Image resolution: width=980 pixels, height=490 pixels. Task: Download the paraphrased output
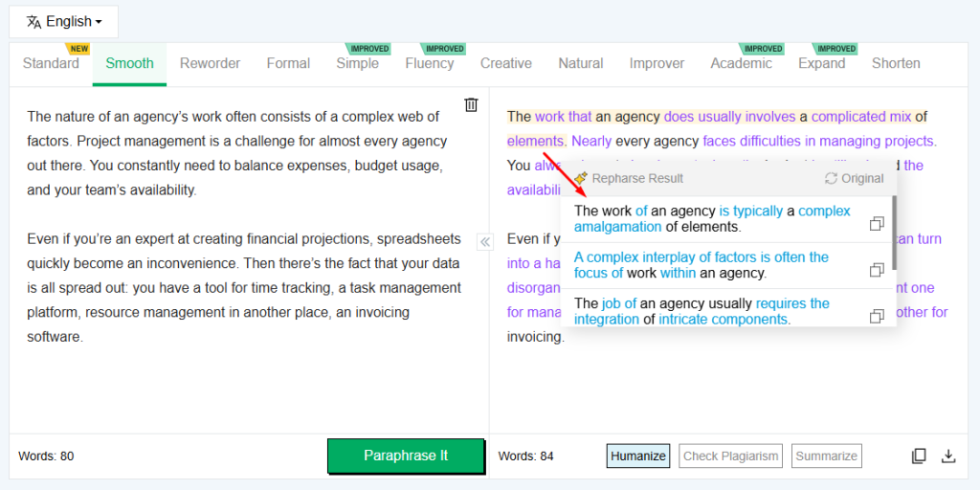pyautogui.click(x=948, y=456)
